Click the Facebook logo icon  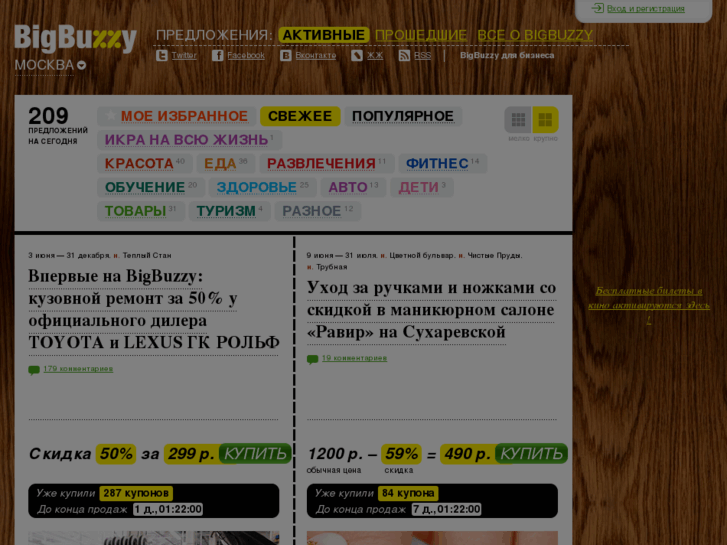coord(217,56)
